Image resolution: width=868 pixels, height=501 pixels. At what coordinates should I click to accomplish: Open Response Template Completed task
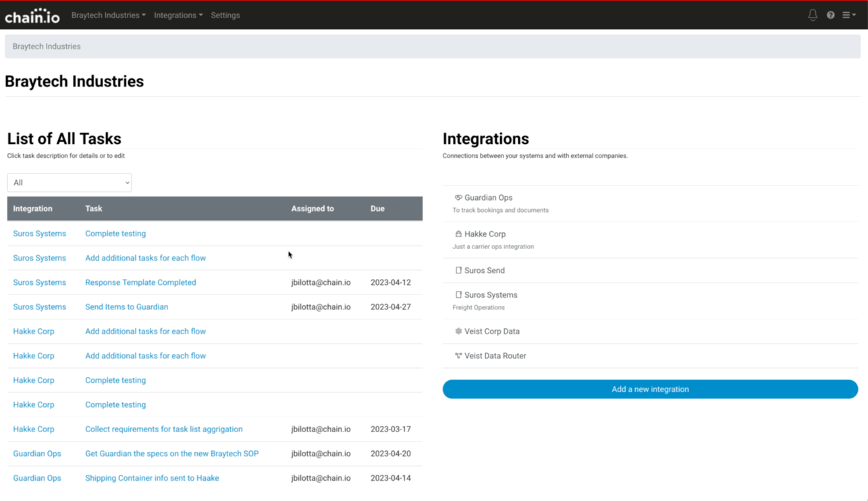[140, 282]
